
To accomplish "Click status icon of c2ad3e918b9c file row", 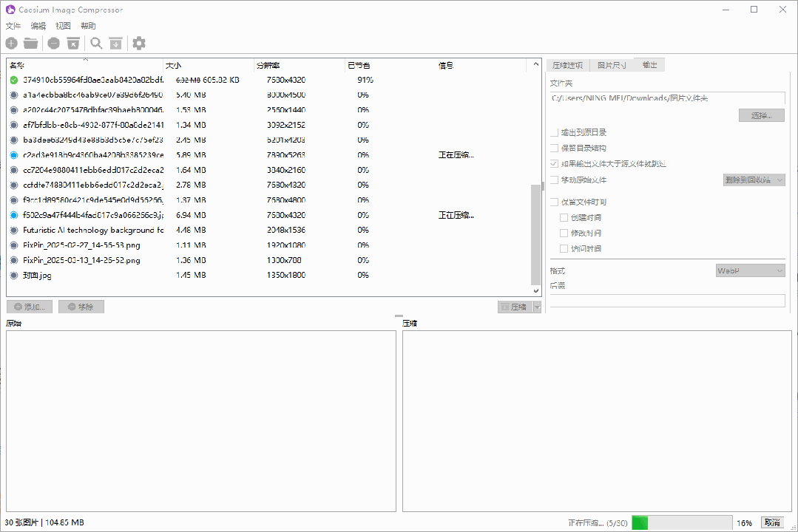I will pyautogui.click(x=14, y=155).
